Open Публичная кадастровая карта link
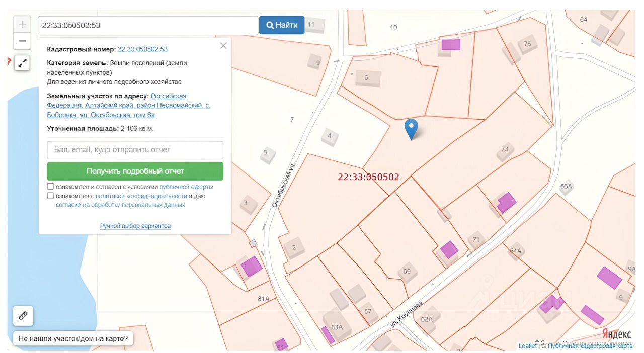Image resolution: width=644 pixels, height=353 pixels. [x=590, y=346]
